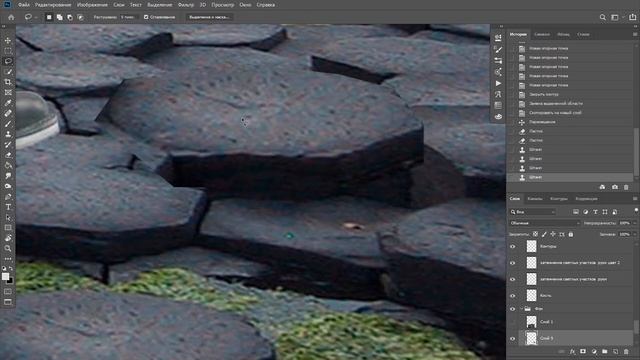
Task: Toggle the Anti-alias (Сглаживание) checkbox
Action: 146,17
